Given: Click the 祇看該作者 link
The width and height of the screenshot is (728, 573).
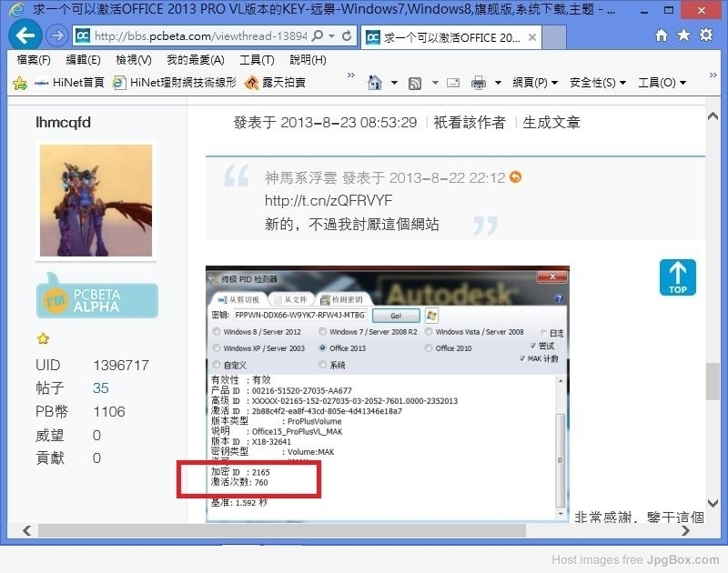Looking at the screenshot, I should click(470, 123).
